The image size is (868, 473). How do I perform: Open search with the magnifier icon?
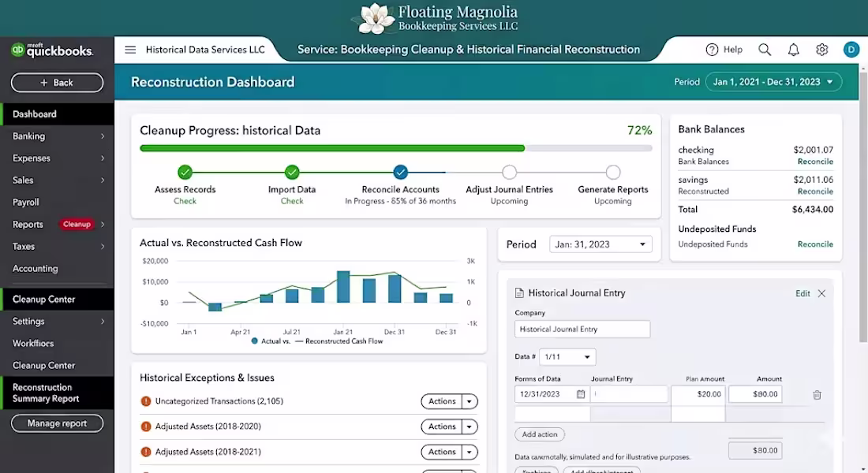click(765, 50)
